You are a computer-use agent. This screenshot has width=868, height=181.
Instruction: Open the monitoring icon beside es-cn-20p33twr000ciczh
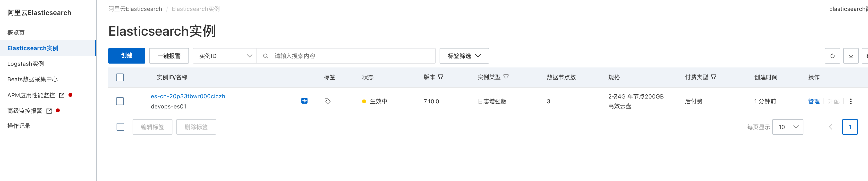click(304, 101)
